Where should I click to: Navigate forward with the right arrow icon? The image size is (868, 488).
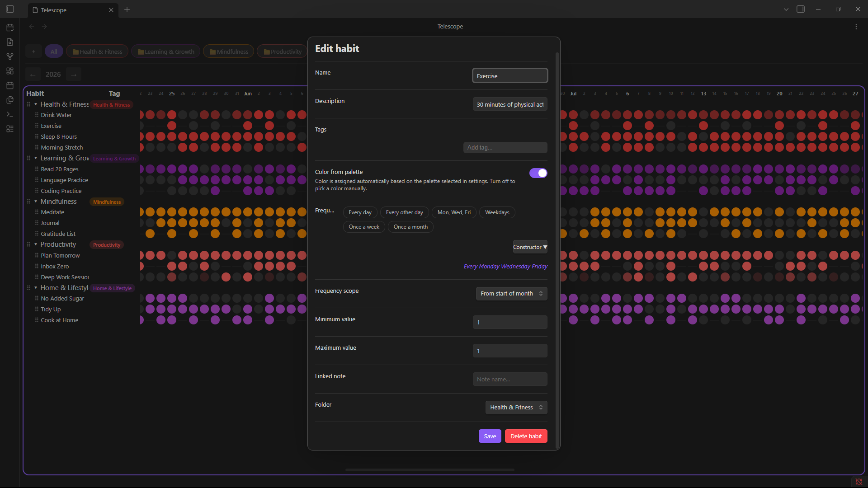click(x=44, y=27)
